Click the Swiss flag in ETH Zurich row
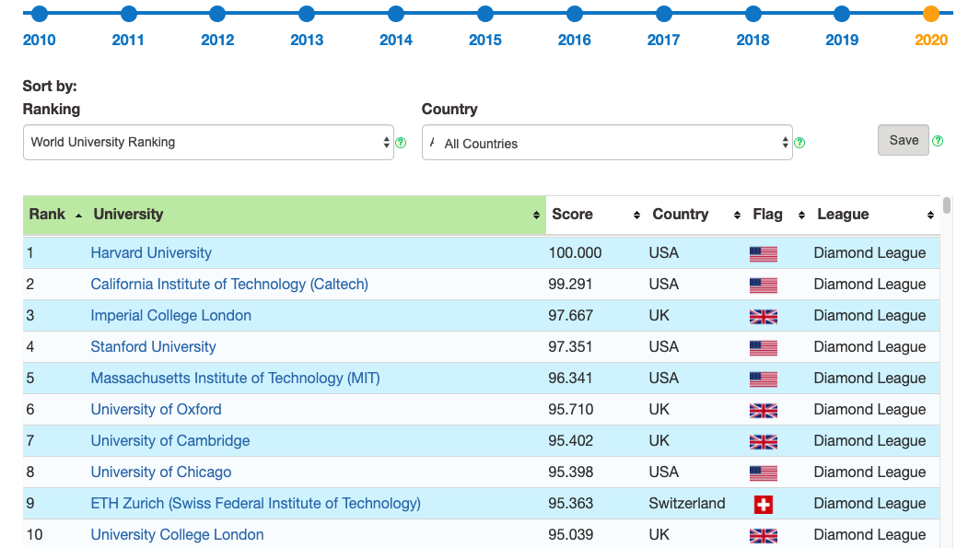 pos(764,505)
